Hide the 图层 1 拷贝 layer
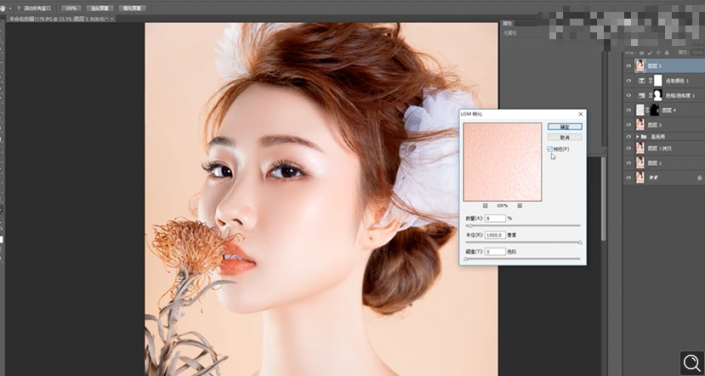The width and height of the screenshot is (705, 376). 629,148
